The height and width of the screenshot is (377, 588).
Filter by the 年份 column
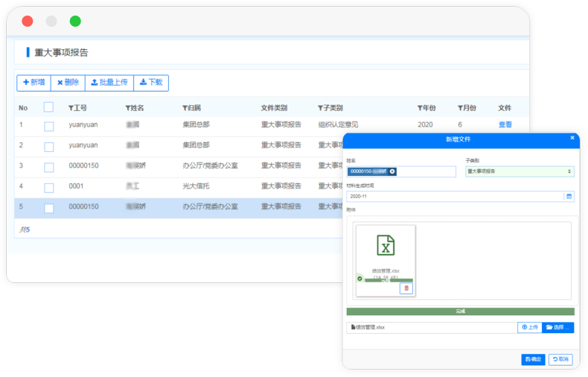(x=421, y=108)
